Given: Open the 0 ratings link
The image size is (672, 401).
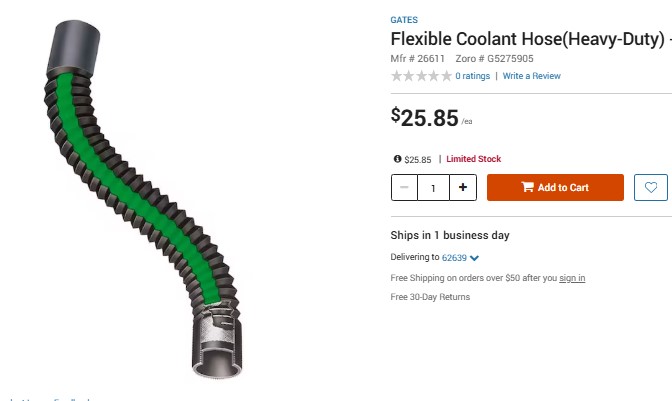Looking at the screenshot, I should coord(473,76).
